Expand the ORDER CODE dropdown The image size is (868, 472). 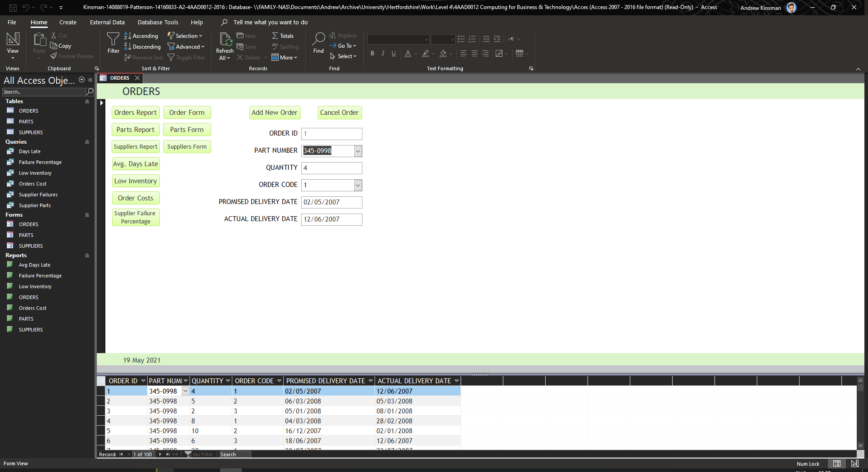point(357,185)
